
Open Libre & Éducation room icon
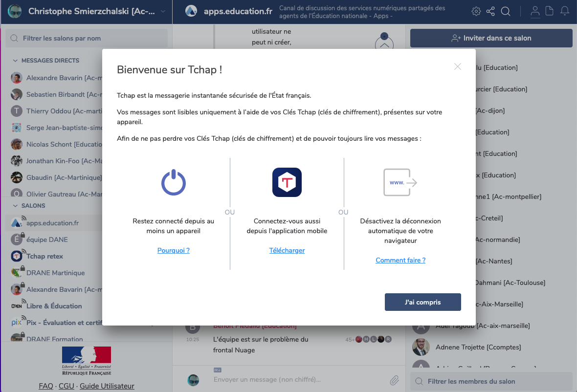point(17,306)
